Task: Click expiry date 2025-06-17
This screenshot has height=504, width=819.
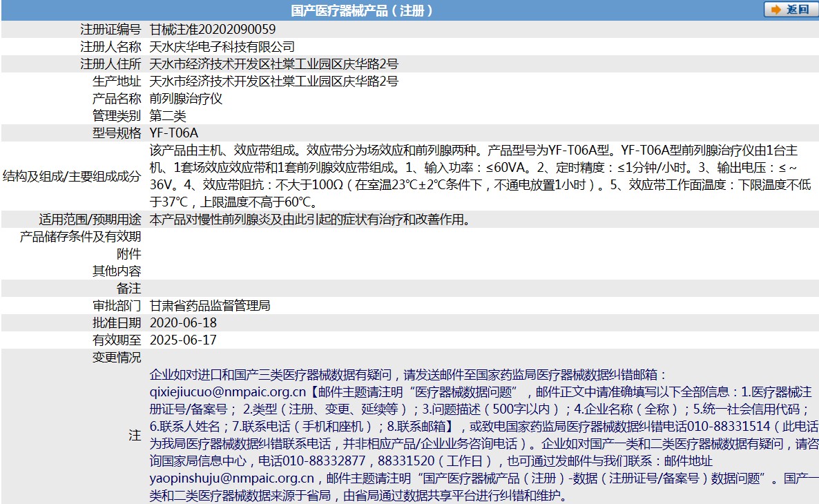Action: [183, 340]
